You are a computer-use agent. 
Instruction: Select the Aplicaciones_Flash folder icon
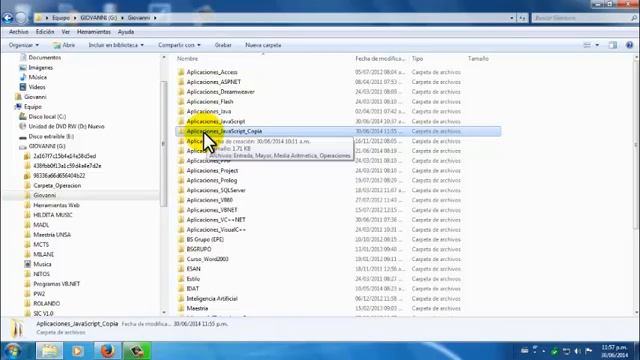181,102
